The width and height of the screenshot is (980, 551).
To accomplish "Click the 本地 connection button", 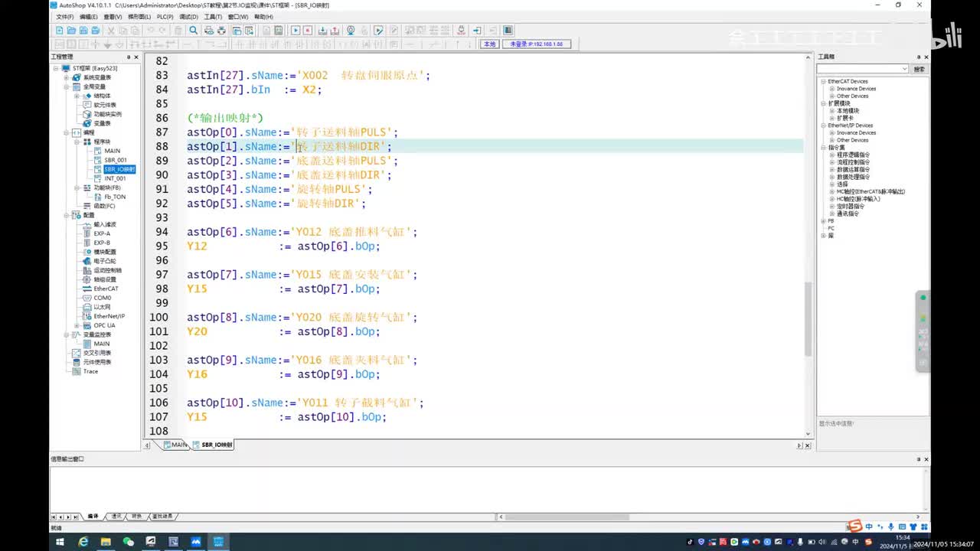I will coord(489,44).
